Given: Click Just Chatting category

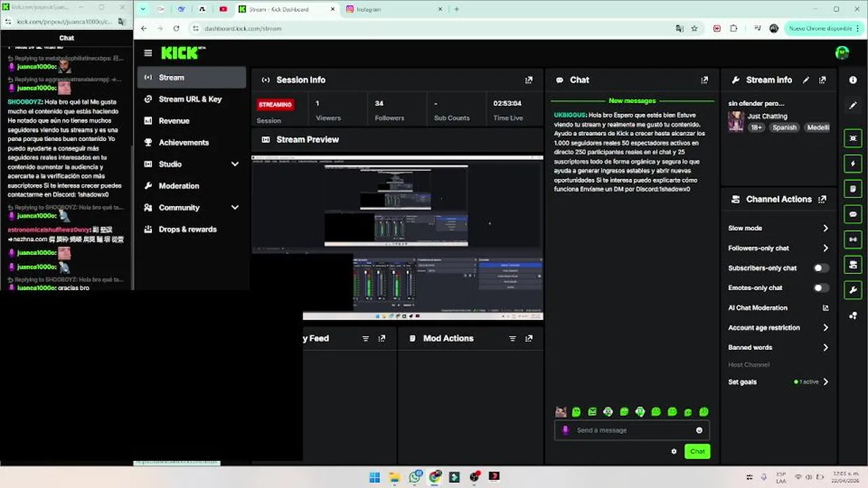Looking at the screenshot, I should coord(767,117).
